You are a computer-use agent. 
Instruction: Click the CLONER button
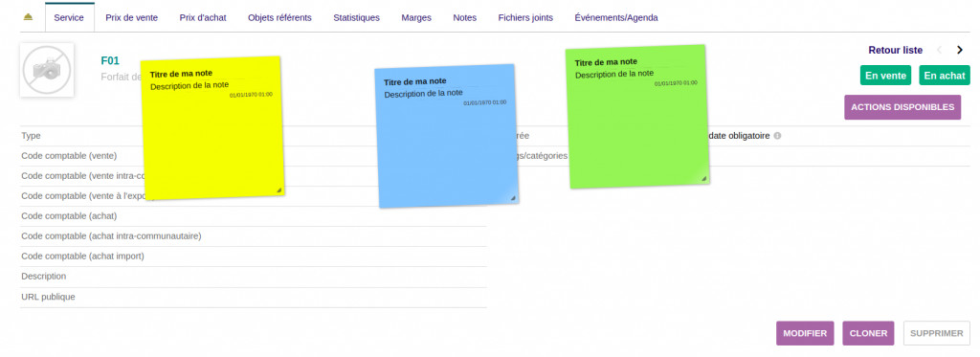pyautogui.click(x=868, y=333)
